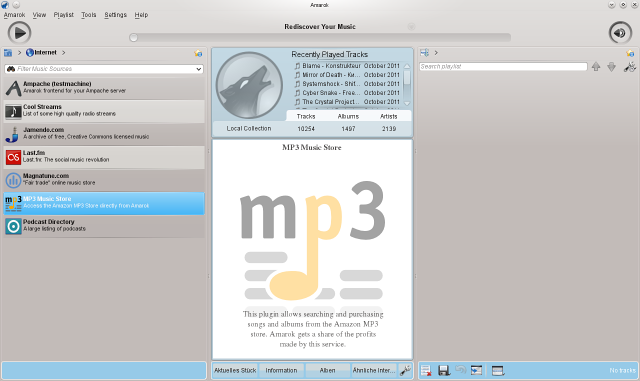Click the Ampache service icon
Image resolution: width=640 pixels, height=381 pixels.
(x=13, y=88)
